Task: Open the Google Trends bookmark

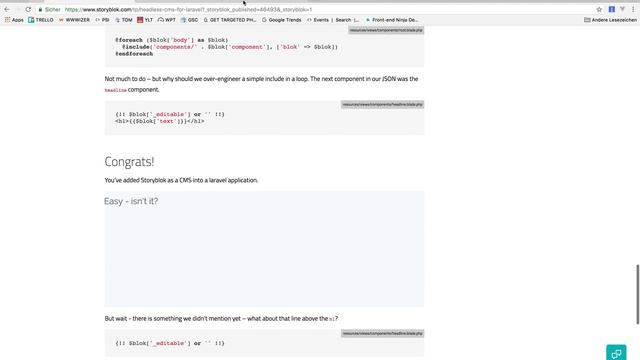Action: point(282,20)
